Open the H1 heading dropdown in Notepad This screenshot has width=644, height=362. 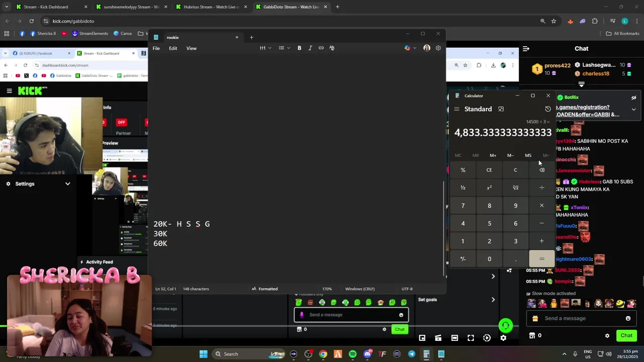[x=265, y=48]
